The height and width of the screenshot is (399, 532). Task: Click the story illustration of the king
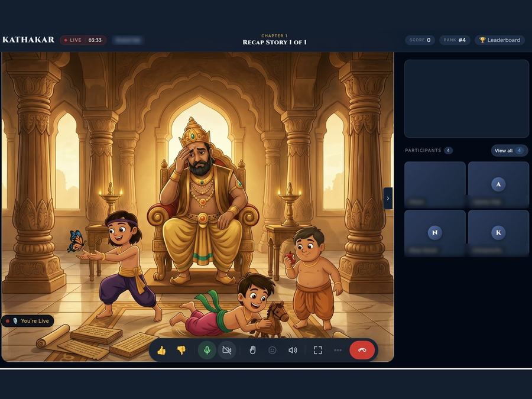[x=198, y=207]
